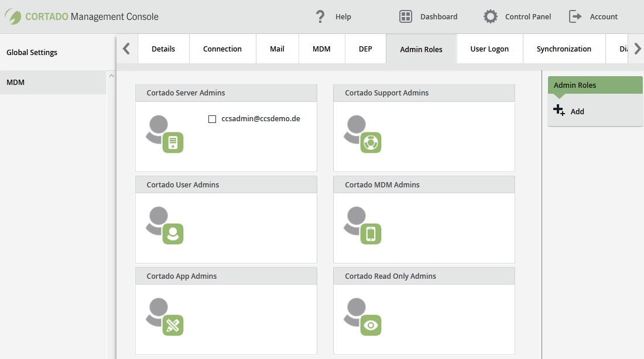Switch to the Connection tab
644x359 pixels.
click(x=222, y=49)
